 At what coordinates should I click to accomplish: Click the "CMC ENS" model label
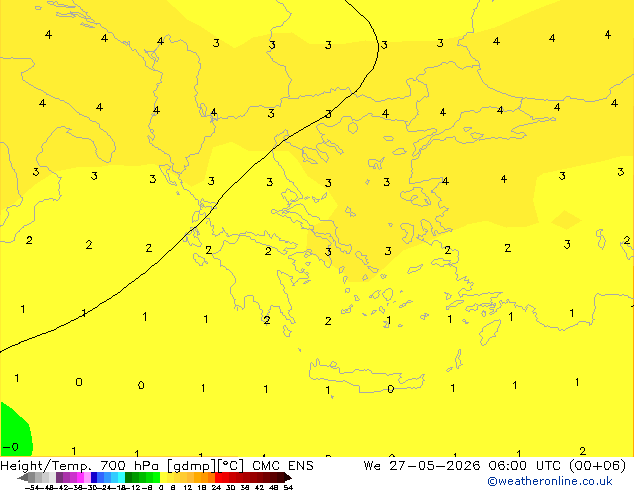click(x=283, y=466)
